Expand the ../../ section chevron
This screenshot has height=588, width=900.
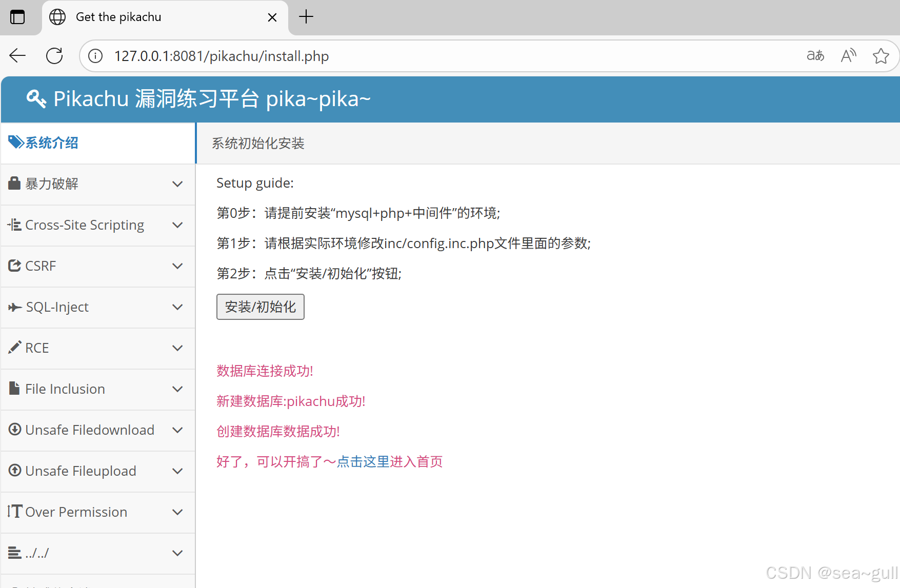(177, 553)
